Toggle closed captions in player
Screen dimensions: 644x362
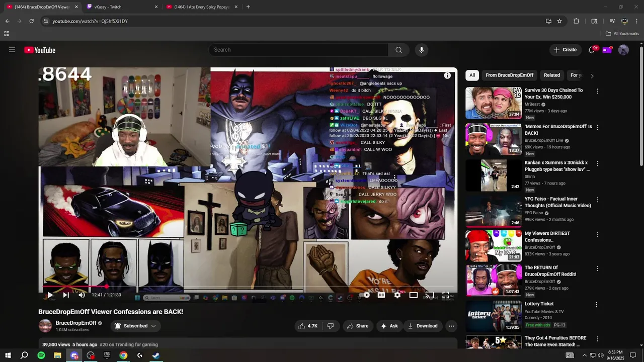[381, 295]
